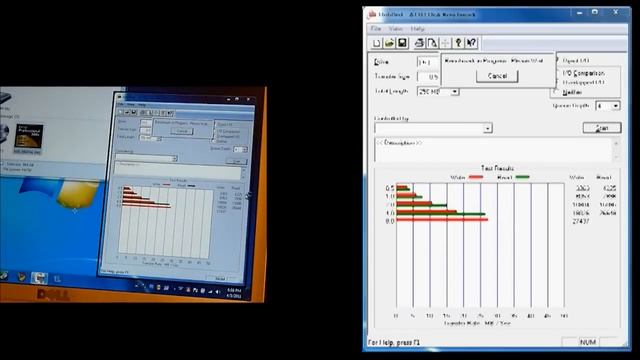Click the second taskbar icon on the Dell monitor
Viewport: 640px width, 360px height.
point(21,277)
